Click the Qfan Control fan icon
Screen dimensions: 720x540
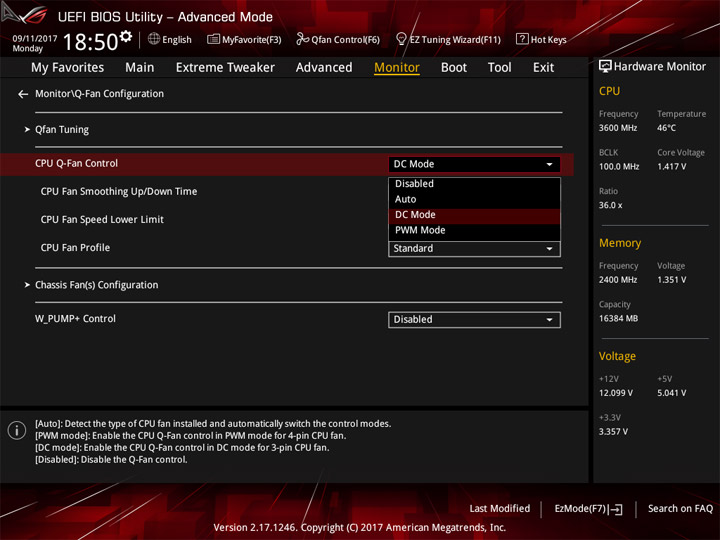click(x=302, y=39)
